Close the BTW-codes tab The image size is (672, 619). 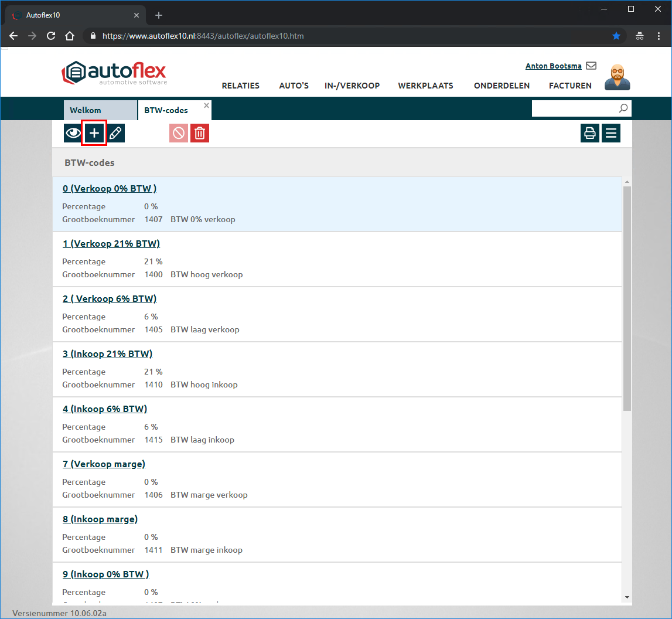pyautogui.click(x=206, y=106)
